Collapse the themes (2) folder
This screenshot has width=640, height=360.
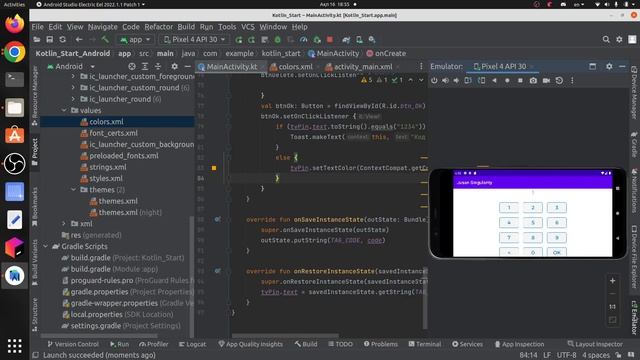[x=73, y=190]
